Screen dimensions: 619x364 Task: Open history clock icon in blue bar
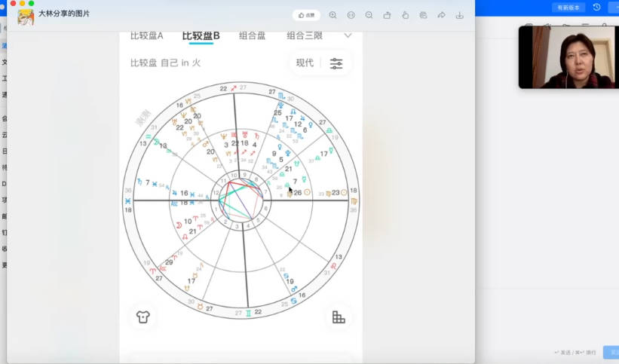pos(596,8)
